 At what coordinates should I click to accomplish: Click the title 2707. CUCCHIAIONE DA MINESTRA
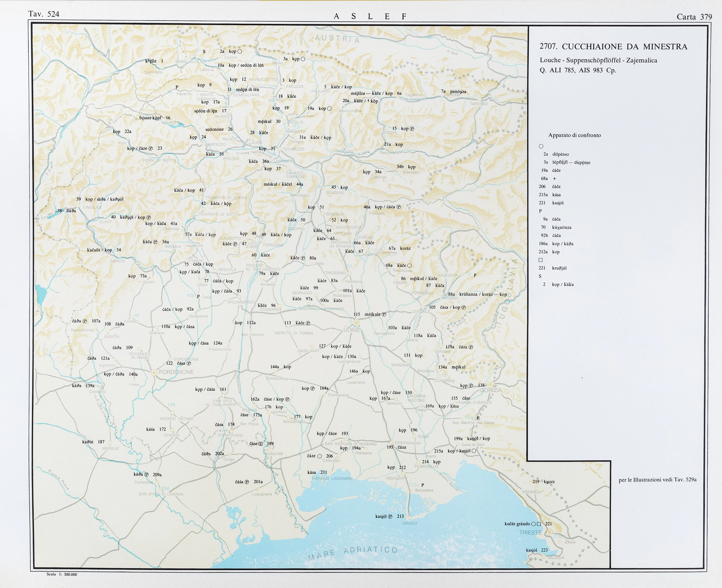click(613, 47)
